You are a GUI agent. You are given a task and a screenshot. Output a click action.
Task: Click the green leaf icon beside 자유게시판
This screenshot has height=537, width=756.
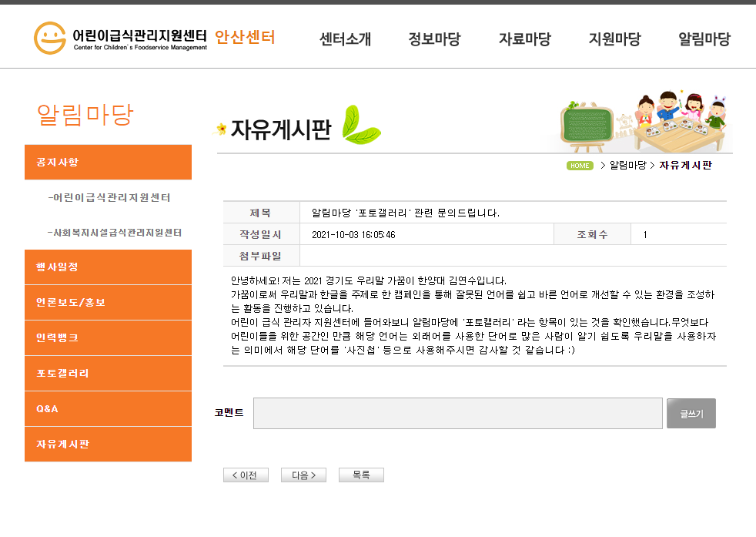coord(360,127)
